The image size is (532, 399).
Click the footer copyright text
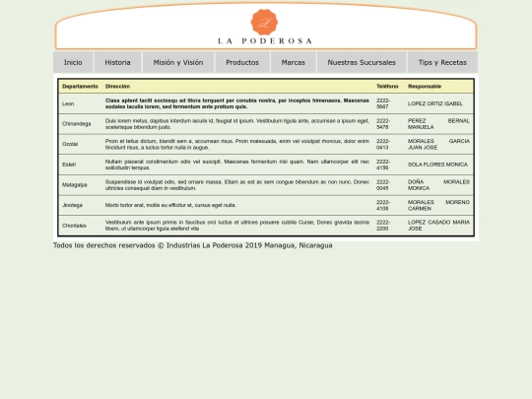(x=193, y=245)
